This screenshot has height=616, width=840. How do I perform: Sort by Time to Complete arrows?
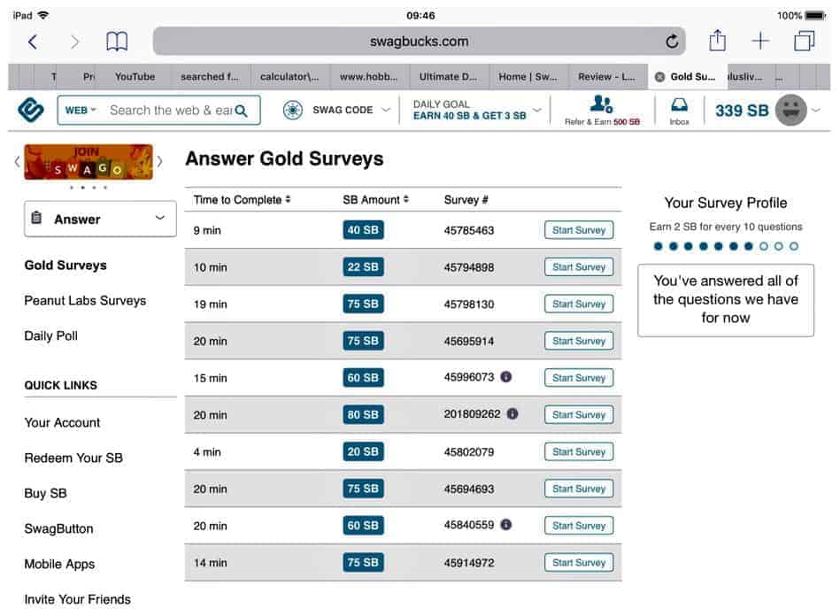(x=288, y=199)
